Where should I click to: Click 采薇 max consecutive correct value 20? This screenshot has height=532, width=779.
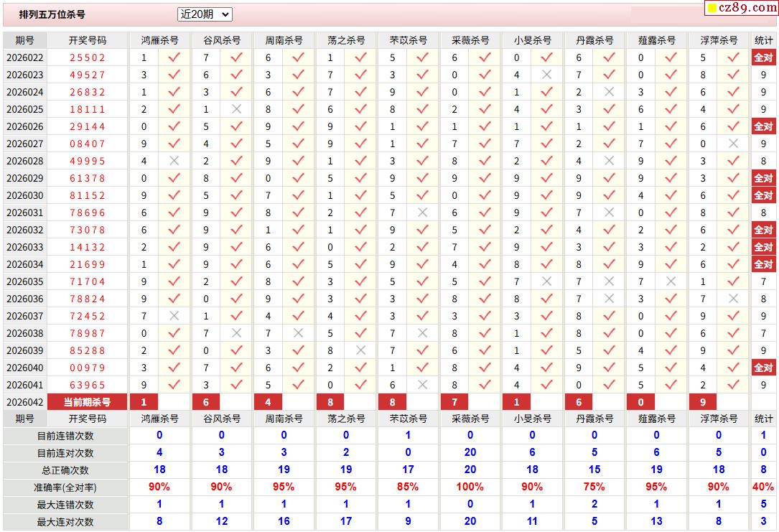coord(470,521)
